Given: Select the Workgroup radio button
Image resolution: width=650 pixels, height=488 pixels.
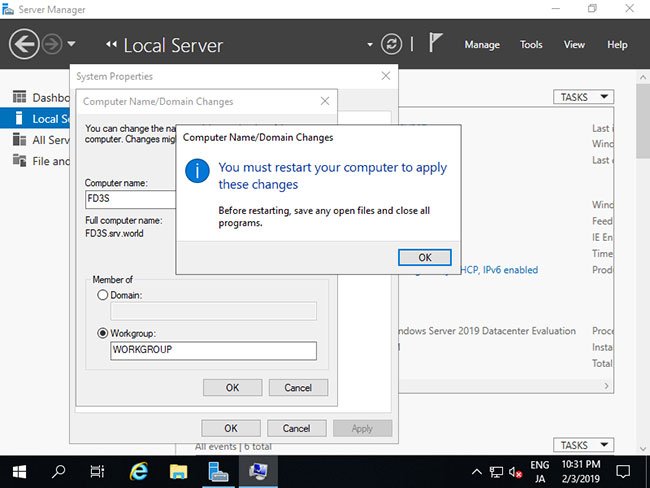Looking at the screenshot, I should tap(102, 333).
